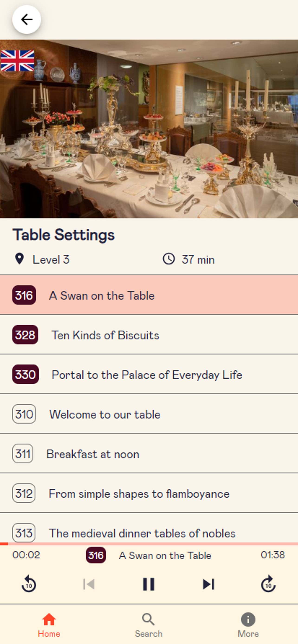
Task: Tap the 316 badge in the player bar
Action: point(96,555)
